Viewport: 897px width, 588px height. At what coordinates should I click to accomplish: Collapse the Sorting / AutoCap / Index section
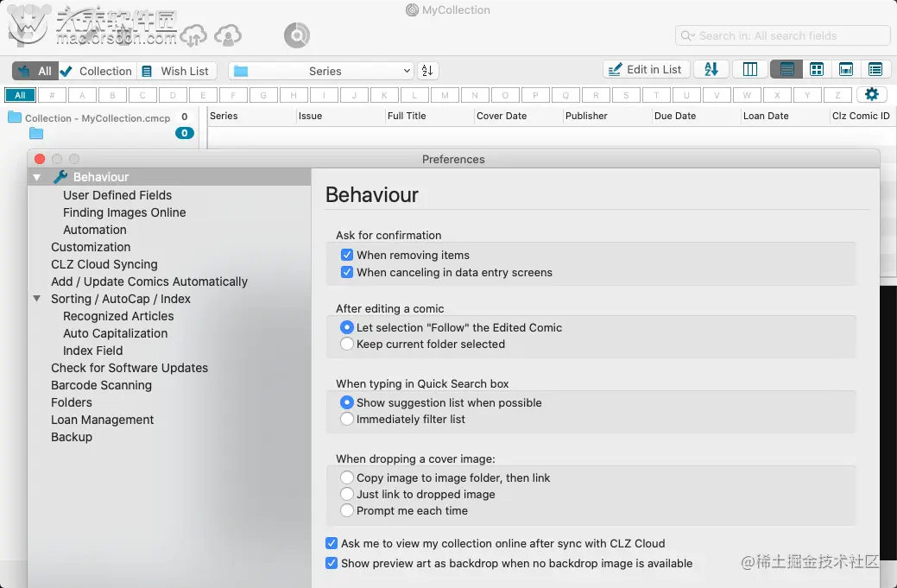point(36,299)
